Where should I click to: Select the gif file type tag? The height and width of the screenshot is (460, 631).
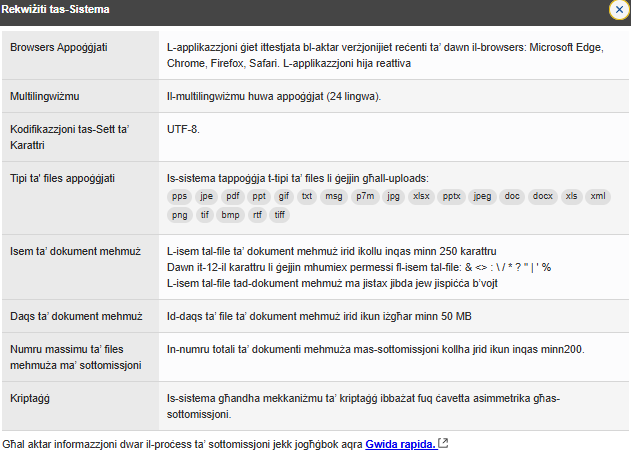(x=284, y=196)
